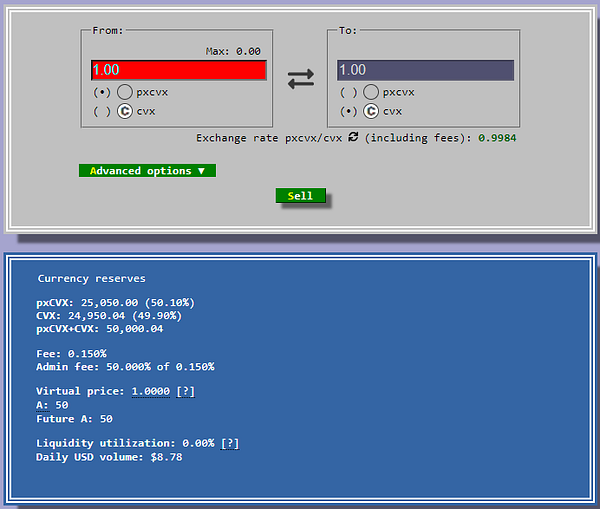Click the Virtual price value 1.0000
Image resolution: width=600 pixels, height=509 pixels.
(x=151, y=392)
